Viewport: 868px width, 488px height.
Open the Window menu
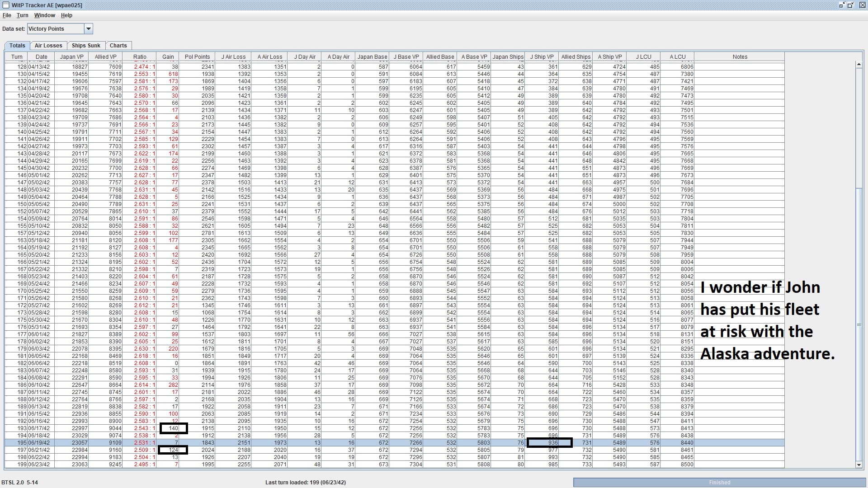[45, 15]
